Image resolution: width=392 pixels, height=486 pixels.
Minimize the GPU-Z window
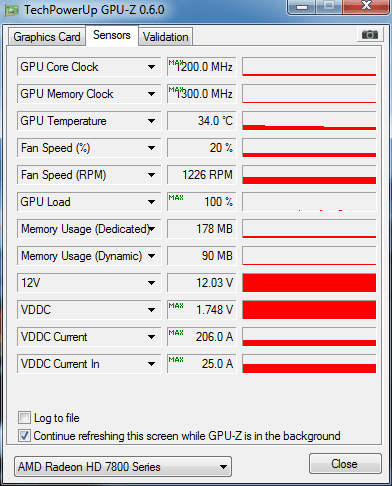point(302,7)
